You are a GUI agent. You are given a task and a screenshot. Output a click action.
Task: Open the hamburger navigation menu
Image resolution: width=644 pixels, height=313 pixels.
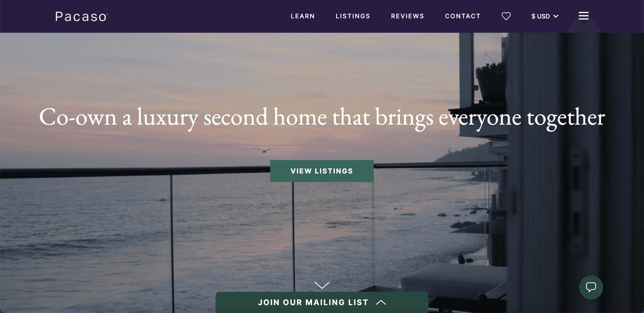pyautogui.click(x=584, y=16)
